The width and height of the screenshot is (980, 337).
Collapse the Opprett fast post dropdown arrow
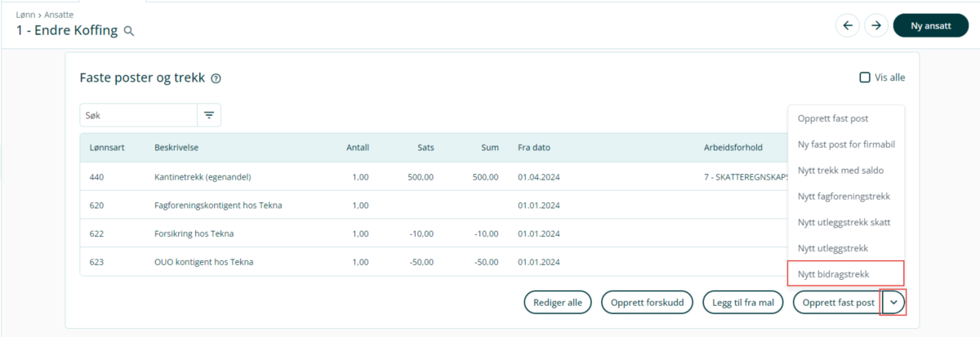coord(893,303)
